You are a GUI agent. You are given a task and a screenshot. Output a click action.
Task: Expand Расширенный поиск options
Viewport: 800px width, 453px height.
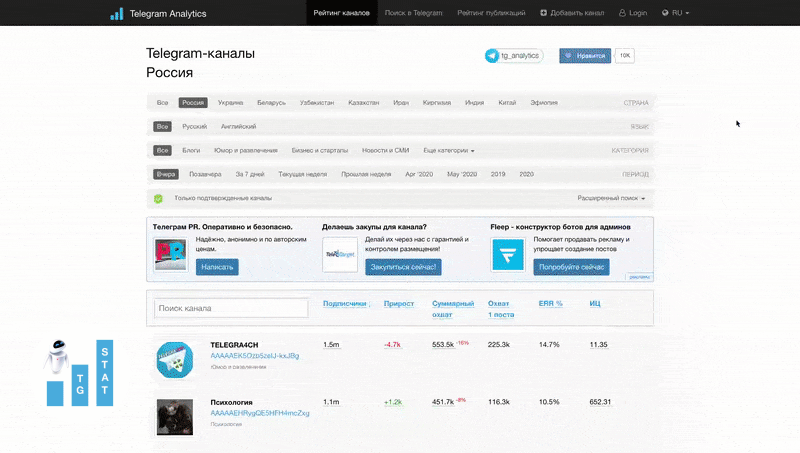(611, 198)
